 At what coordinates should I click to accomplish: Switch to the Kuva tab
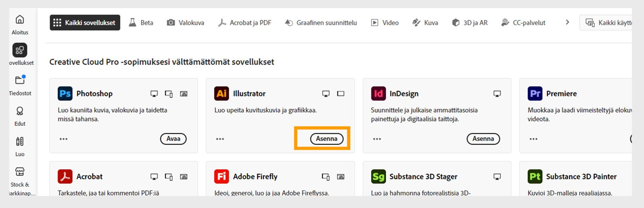point(425,22)
